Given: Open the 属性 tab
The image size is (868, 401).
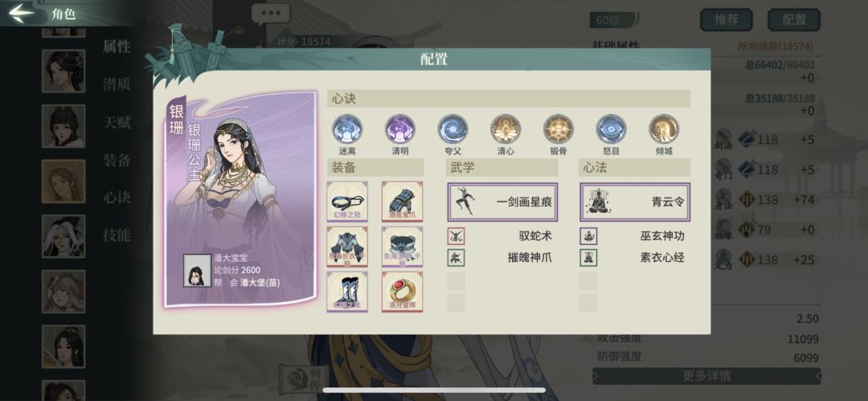Looking at the screenshot, I should point(117,47).
